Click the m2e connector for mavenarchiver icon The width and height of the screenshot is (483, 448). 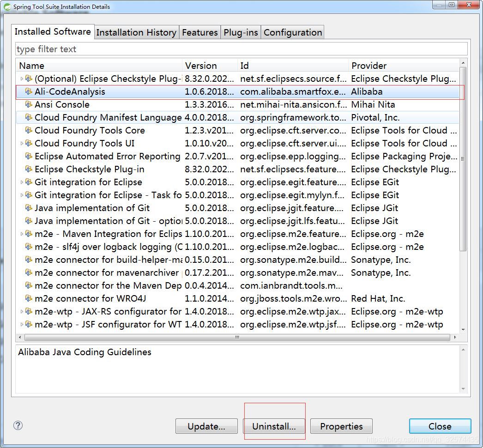[29, 272]
